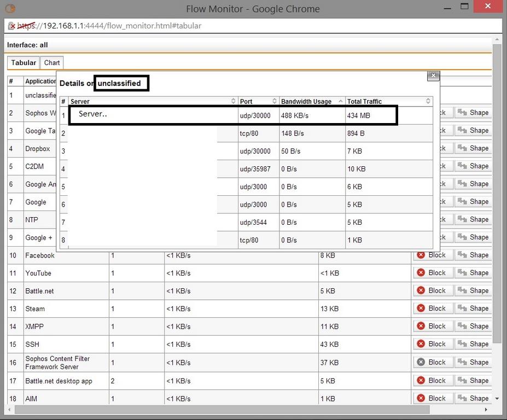Click the scroll right arrow
This screenshot has height=420, width=507.
coord(486,409)
